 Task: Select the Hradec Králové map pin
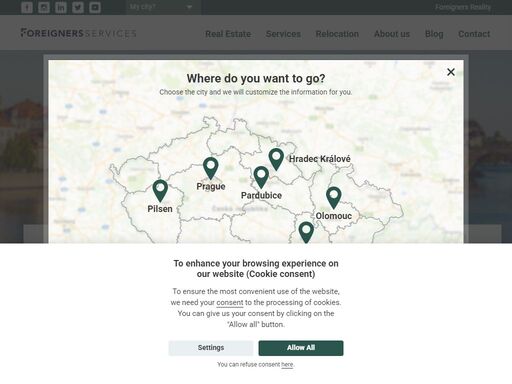coord(276,159)
